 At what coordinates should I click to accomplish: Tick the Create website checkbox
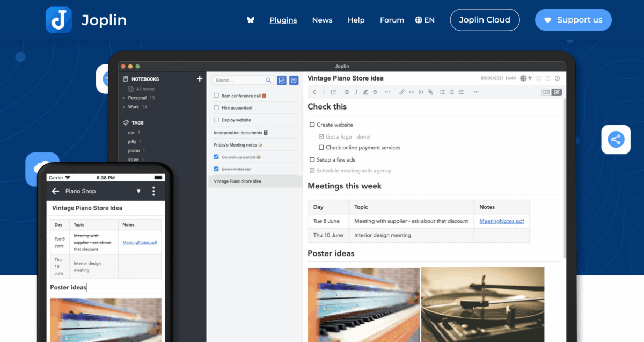click(312, 125)
